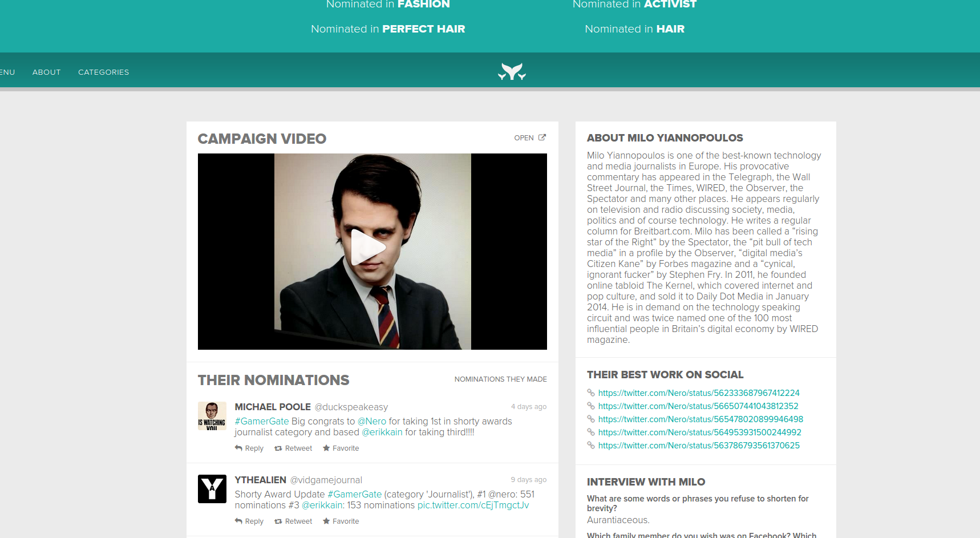Click 'ABOUT MILO YIANNOPOULOS' heading
This screenshot has width=980, height=538.
tap(665, 137)
